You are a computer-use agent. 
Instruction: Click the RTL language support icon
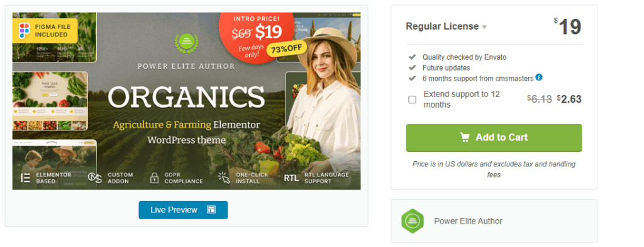[292, 178]
